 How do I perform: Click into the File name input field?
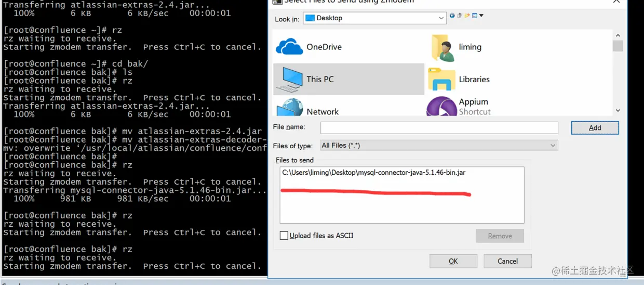pyautogui.click(x=439, y=127)
